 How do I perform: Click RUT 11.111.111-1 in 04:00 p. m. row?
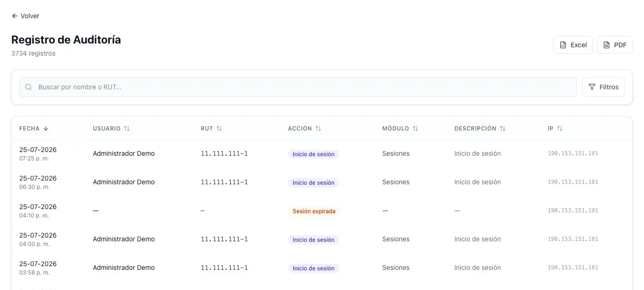224,239
